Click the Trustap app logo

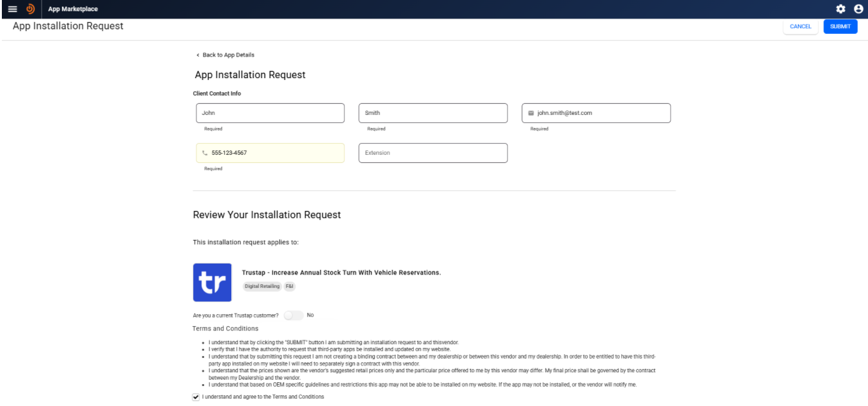[212, 282]
